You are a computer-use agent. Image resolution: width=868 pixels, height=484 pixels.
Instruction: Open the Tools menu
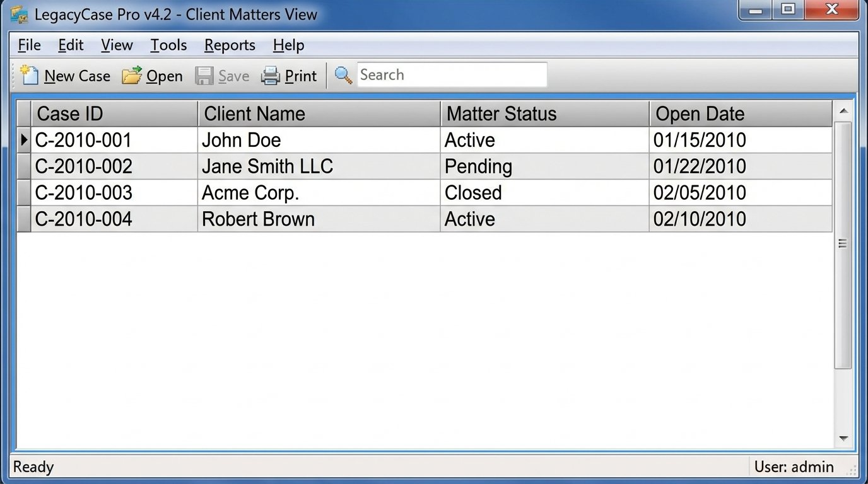[x=168, y=45]
